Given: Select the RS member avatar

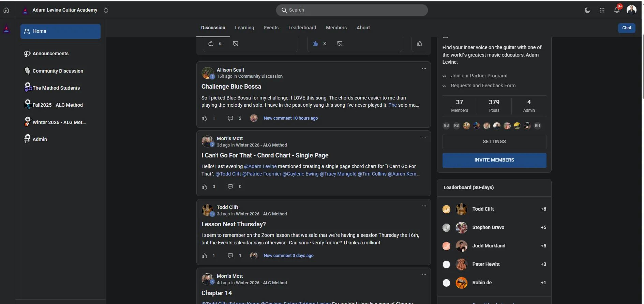Looking at the screenshot, I should point(456,126).
